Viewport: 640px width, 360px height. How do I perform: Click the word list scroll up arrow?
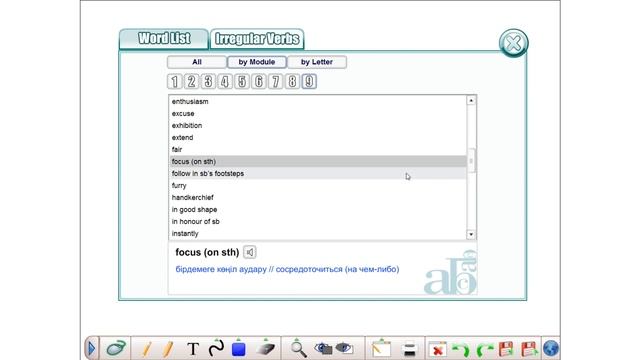pos(471,100)
